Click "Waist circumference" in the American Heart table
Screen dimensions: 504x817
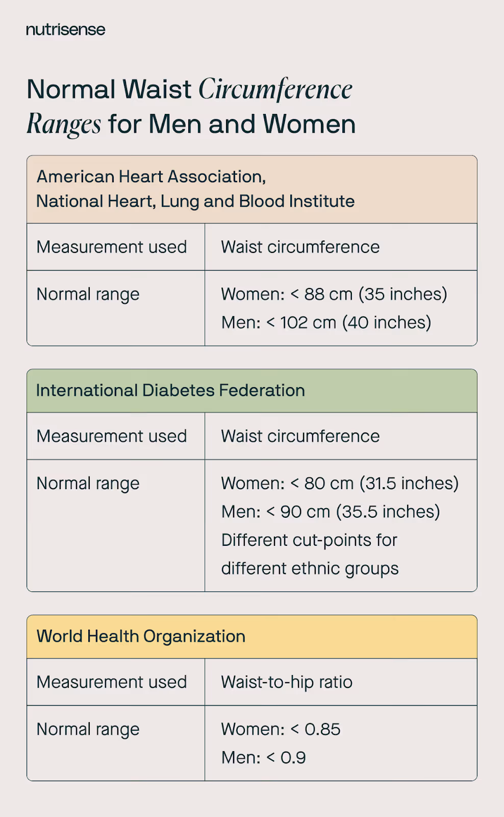click(x=300, y=247)
